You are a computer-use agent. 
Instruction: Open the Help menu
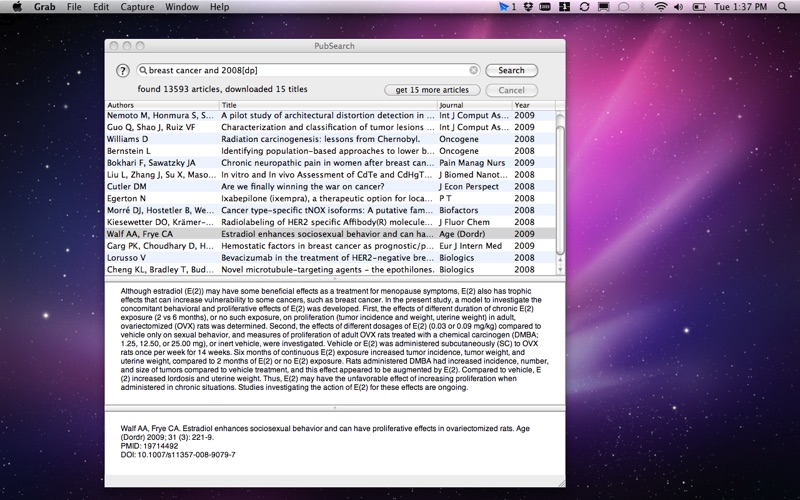coord(219,7)
